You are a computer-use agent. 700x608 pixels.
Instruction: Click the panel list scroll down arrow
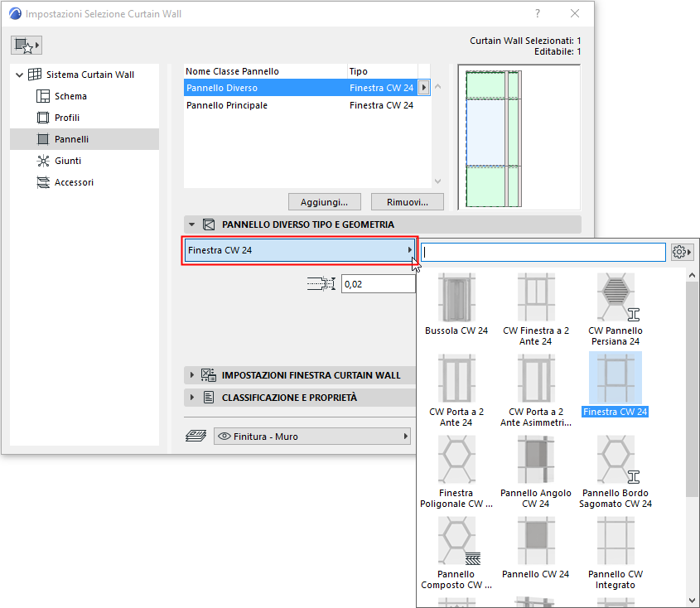[x=438, y=181]
